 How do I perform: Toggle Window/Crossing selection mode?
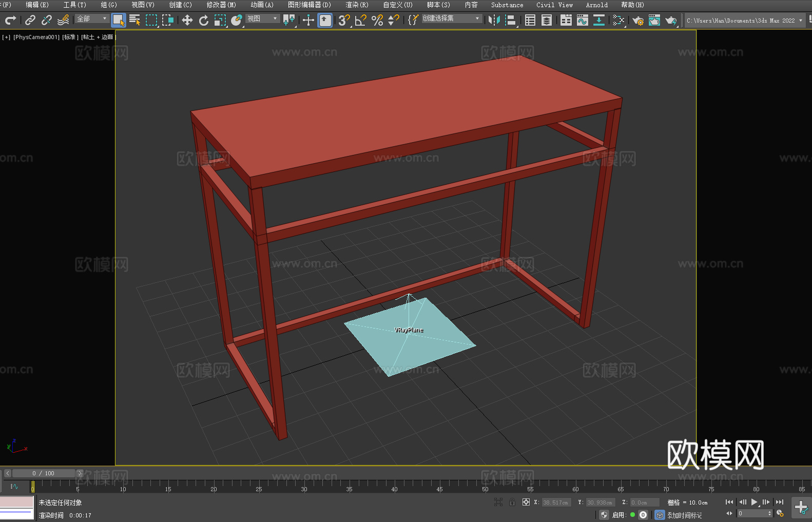pos(168,20)
